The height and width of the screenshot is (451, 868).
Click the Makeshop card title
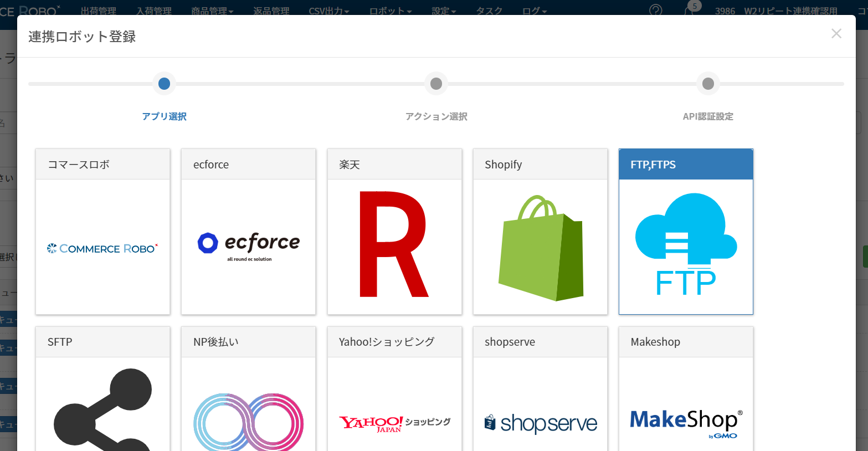655,342
